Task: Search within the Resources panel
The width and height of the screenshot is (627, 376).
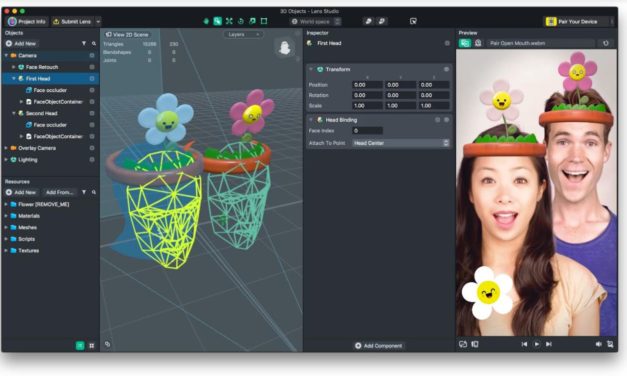Action: [94, 192]
